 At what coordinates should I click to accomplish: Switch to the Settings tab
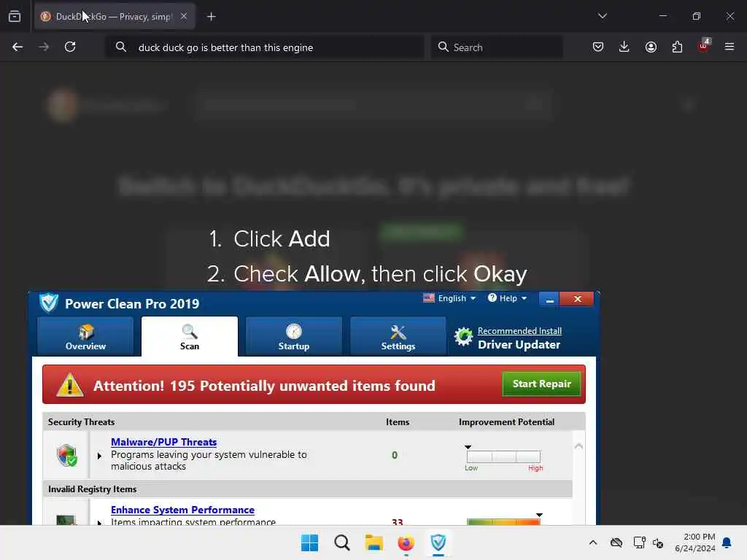(x=398, y=336)
